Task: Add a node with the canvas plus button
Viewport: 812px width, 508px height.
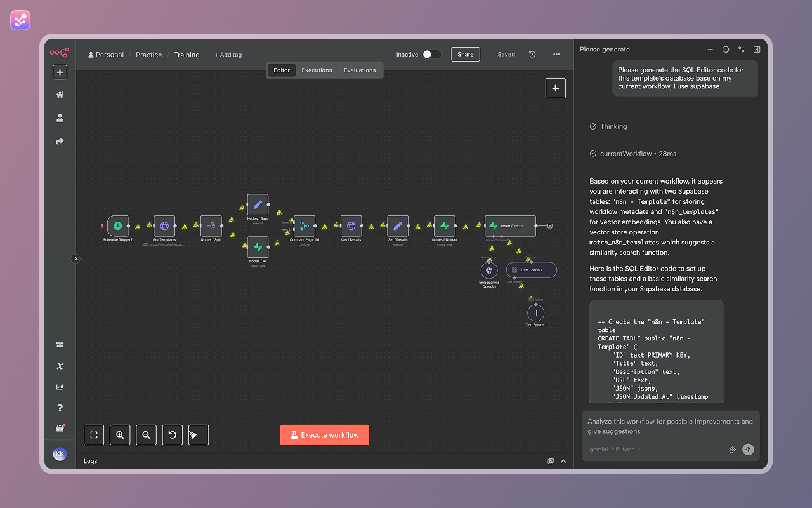Action: [x=556, y=88]
